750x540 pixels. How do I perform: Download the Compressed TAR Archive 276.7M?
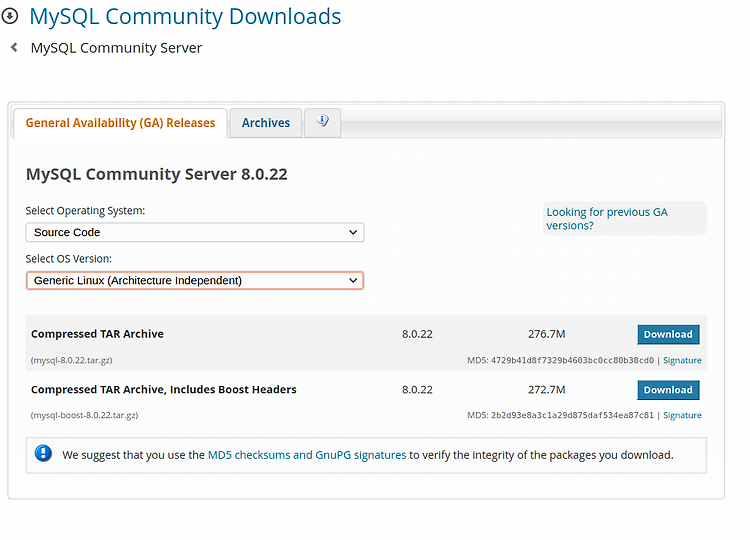tap(668, 334)
